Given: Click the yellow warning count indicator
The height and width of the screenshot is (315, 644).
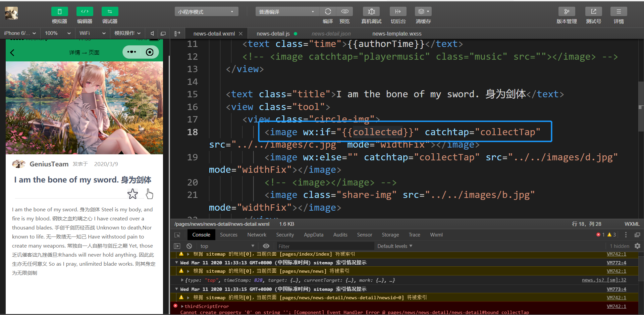Looking at the screenshot, I should (612, 235).
